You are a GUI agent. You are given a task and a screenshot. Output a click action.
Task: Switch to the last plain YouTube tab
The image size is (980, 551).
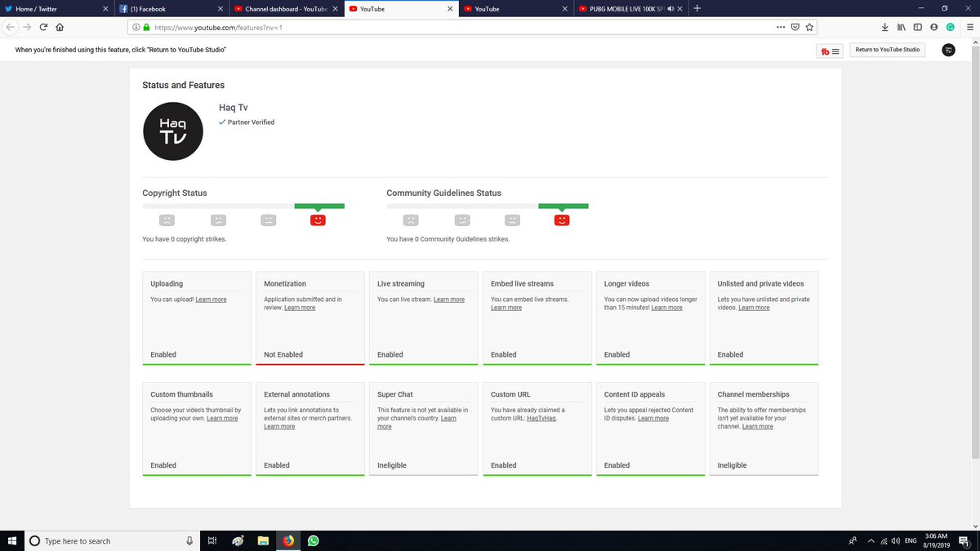click(x=517, y=8)
